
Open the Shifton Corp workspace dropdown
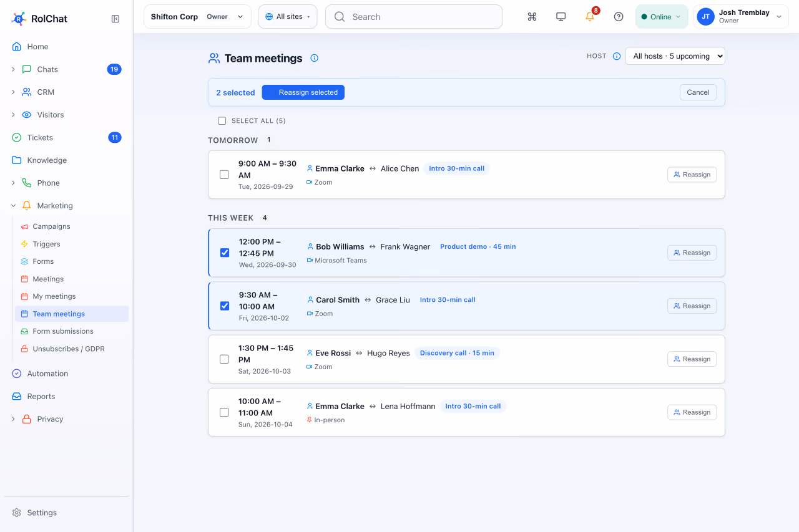pyautogui.click(x=197, y=17)
